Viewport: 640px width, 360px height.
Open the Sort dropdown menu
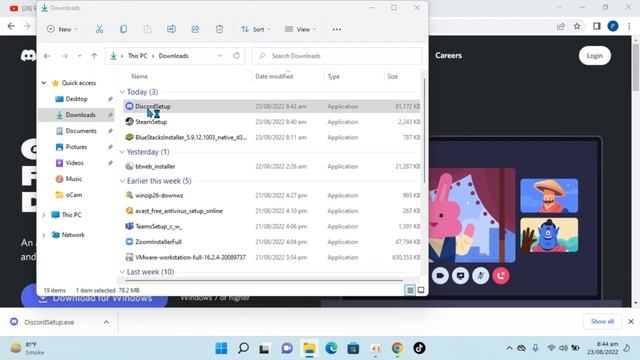point(256,29)
